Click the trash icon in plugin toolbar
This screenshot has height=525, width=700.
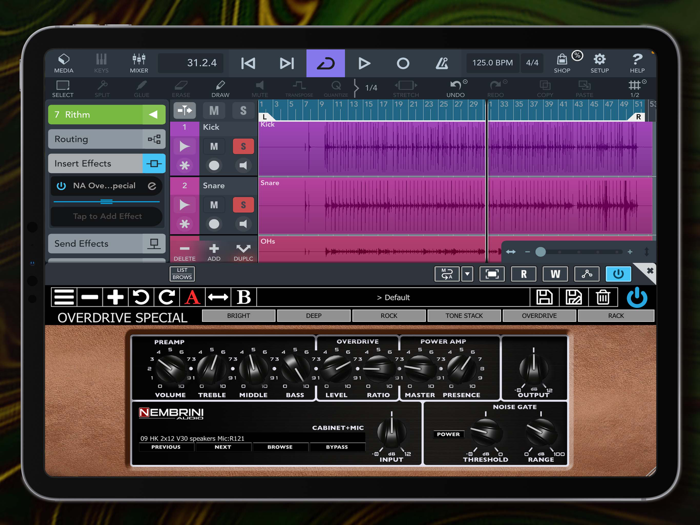click(603, 297)
